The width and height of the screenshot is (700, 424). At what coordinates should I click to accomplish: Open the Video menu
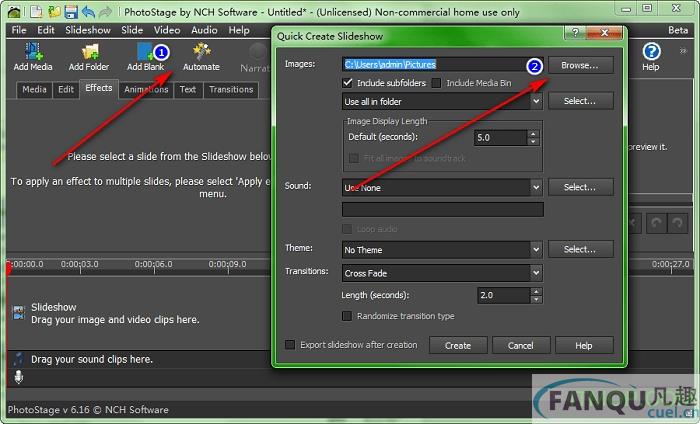point(167,30)
